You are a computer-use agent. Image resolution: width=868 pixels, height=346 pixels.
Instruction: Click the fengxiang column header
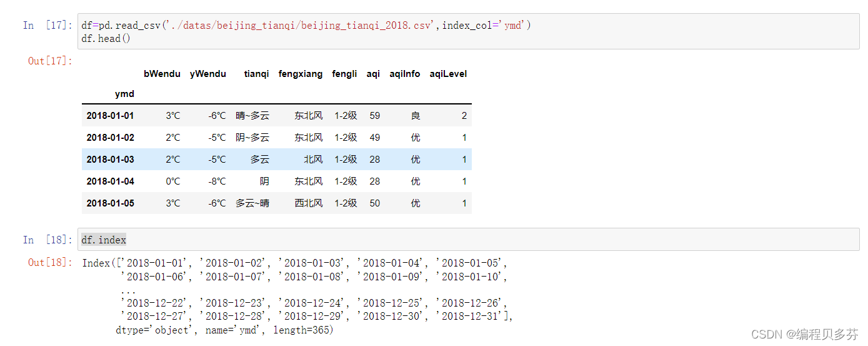pos(301,74)
